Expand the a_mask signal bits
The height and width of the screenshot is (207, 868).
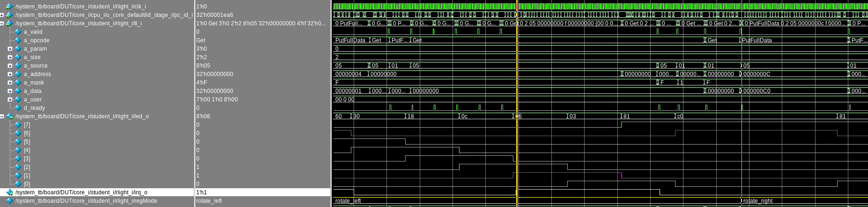[x=10, y=83]
